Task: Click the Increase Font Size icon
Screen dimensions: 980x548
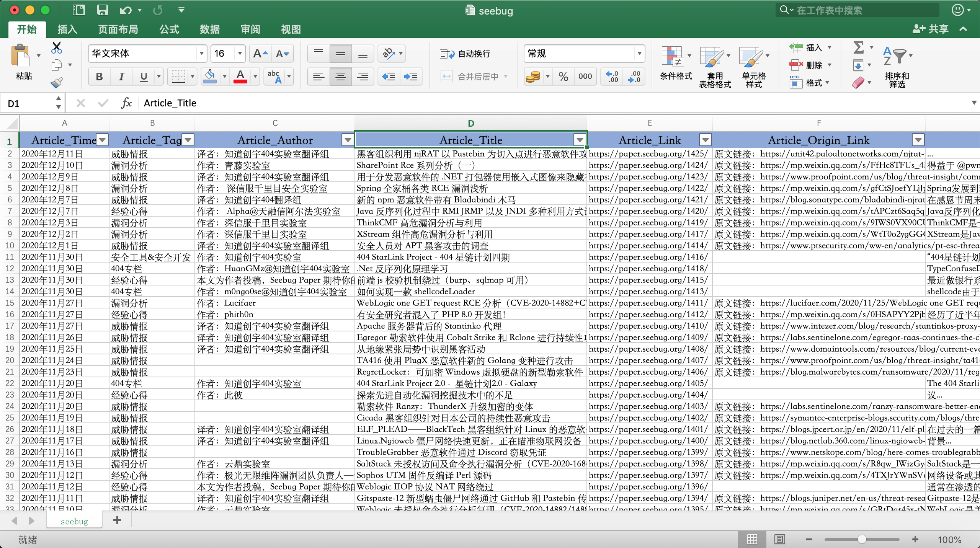Action: click(x=260, y=54)
